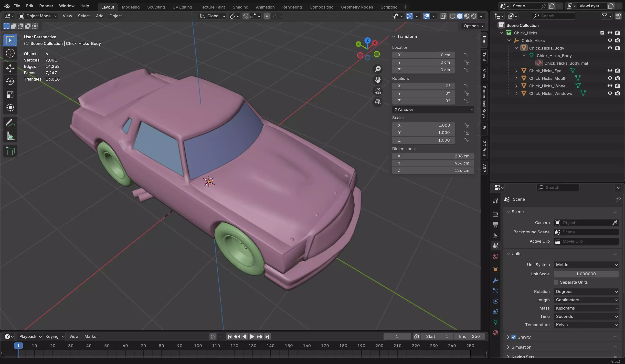Click the Annotate pencil tool
The height and width of the screenshot is (364, 625).
(10, 123)
